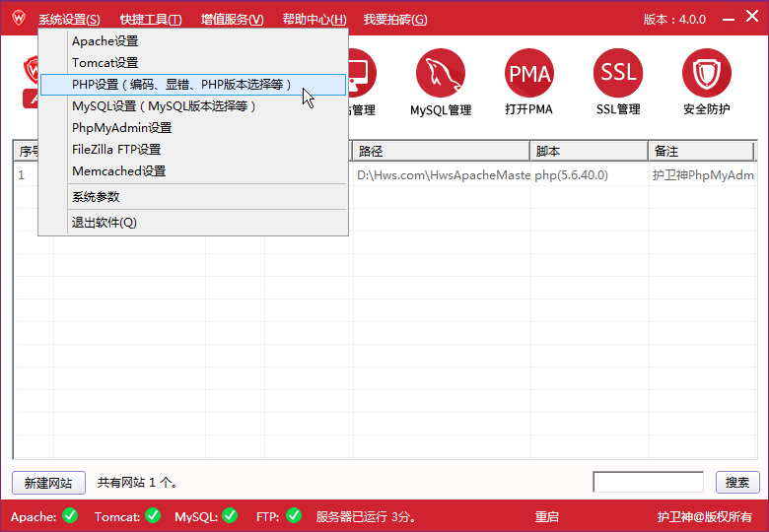Click the Tomcat green status checkmark
The image size is (769, 532).
tap(153, 515)
